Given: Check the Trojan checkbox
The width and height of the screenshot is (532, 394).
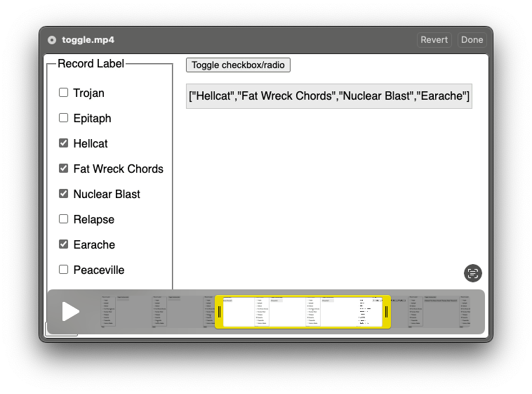Looking at the screenshot, I should tap(63, 93).
